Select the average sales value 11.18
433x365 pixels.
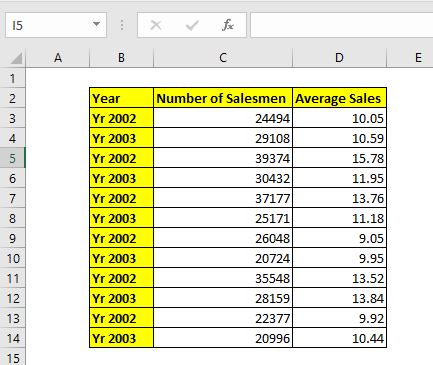tap(339, 218)
